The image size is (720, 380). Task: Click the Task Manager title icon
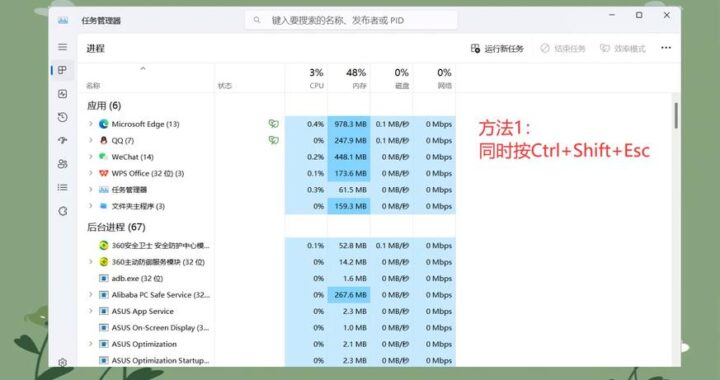[63, 20]
